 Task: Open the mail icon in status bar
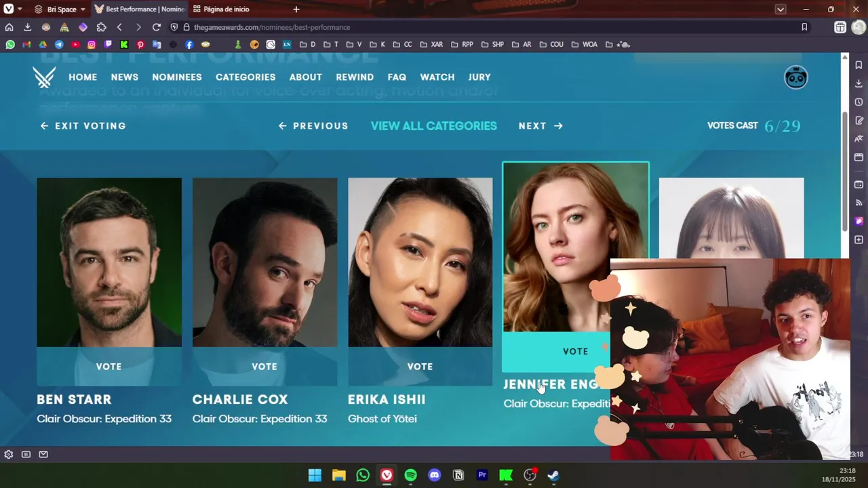(x=43, y=455)
